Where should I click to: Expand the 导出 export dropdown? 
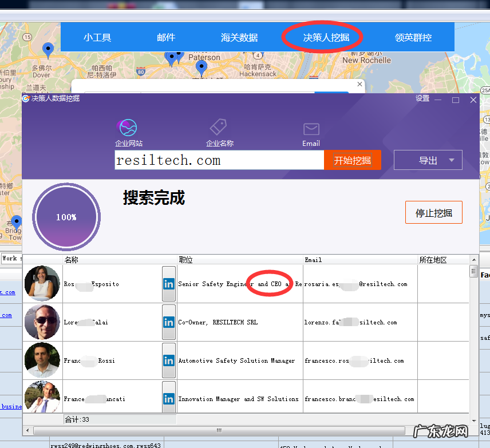(452, 161)
